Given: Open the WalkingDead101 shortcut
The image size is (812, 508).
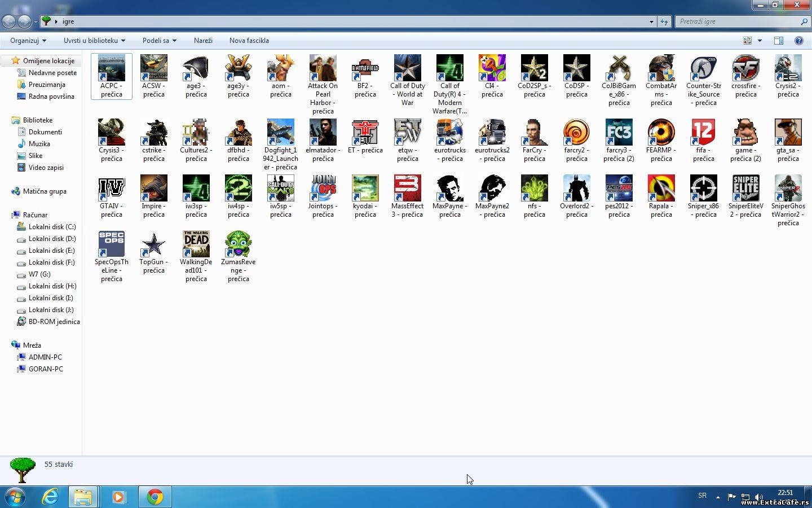Looking at the screenshot, I should click(x=196, y=256).
